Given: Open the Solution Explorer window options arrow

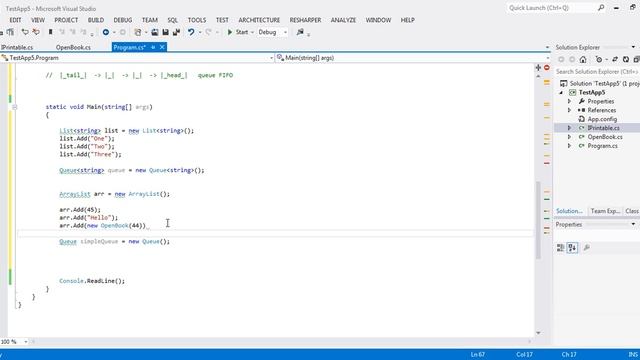Looking at the screenshot, I should tap(633, 47).
